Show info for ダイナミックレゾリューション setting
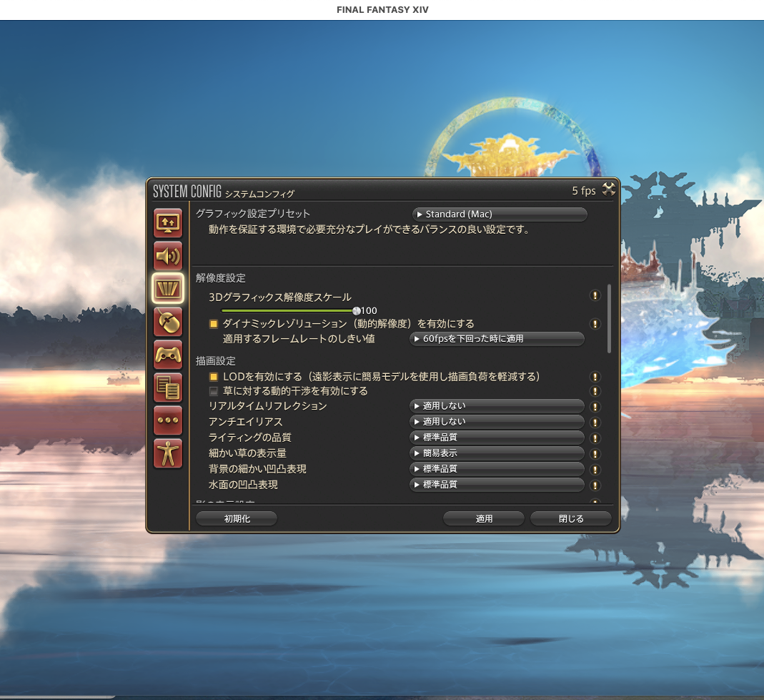The width and height of the screenshot is (764, 700). (x=595, y=324)
